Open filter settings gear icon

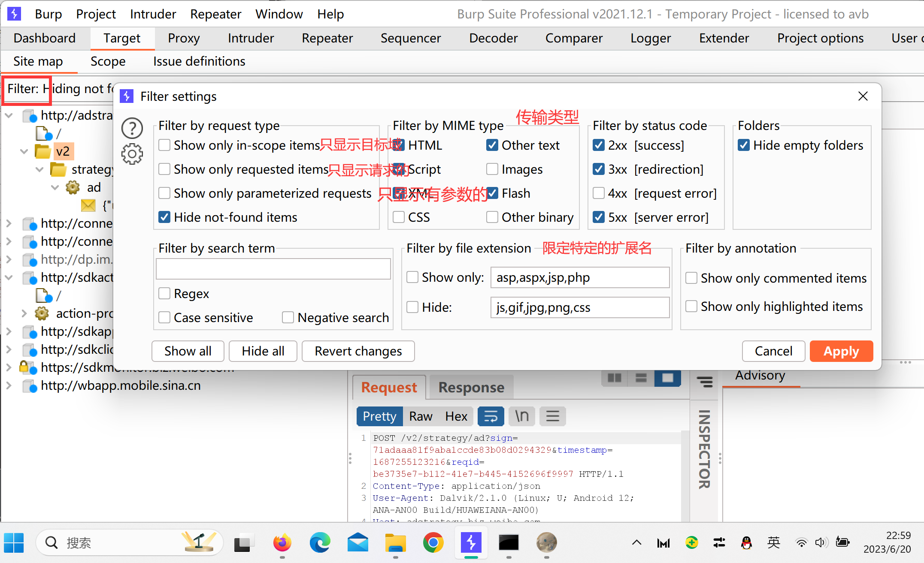(132, 154)
